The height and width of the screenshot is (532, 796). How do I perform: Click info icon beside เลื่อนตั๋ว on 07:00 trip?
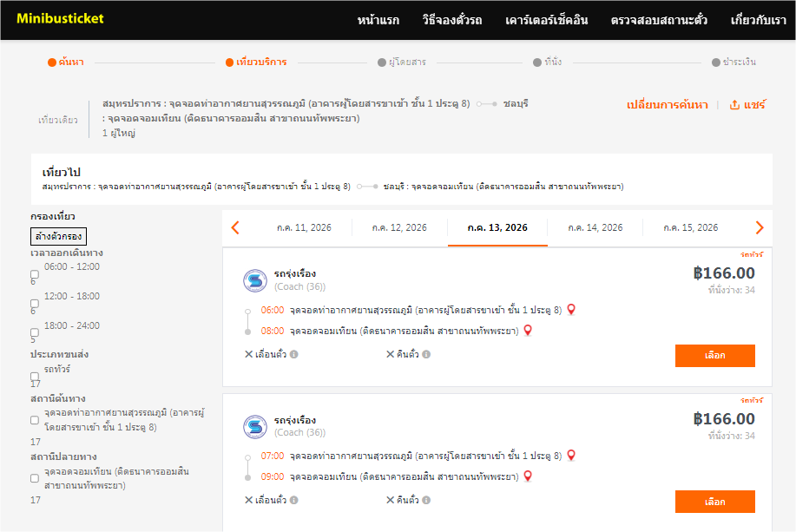coord(294,500)
